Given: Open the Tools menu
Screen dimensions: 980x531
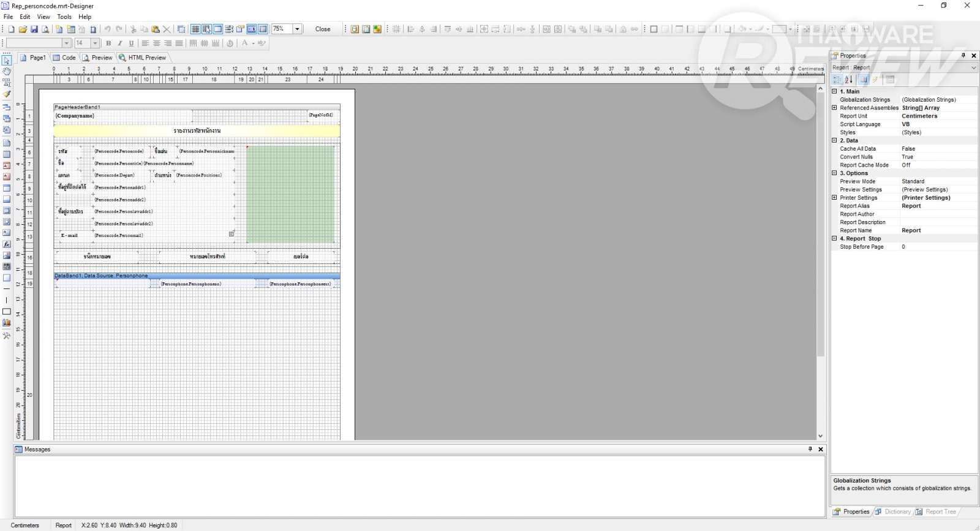Looking at the screenshot, I should coord(64,17).
